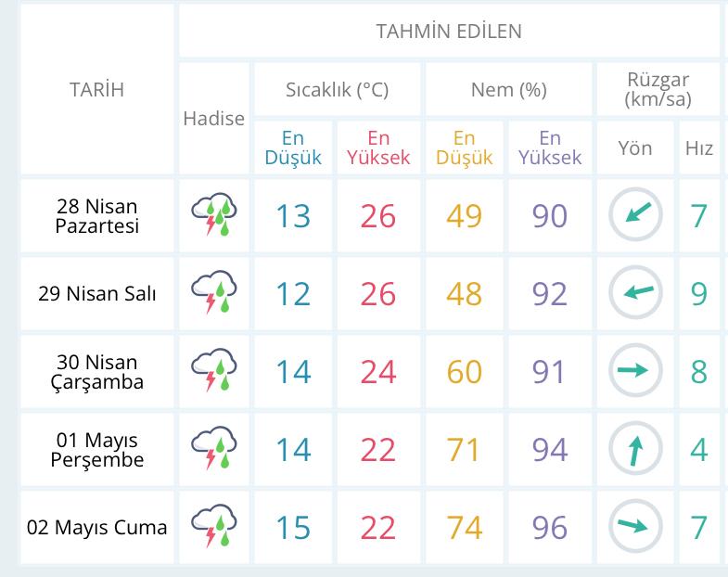Click the thunderstorm icon for 30 Nisan Çarşamba
Image resolution: width=728 pixels, height=577 pixels.
(x=214, y=372)
